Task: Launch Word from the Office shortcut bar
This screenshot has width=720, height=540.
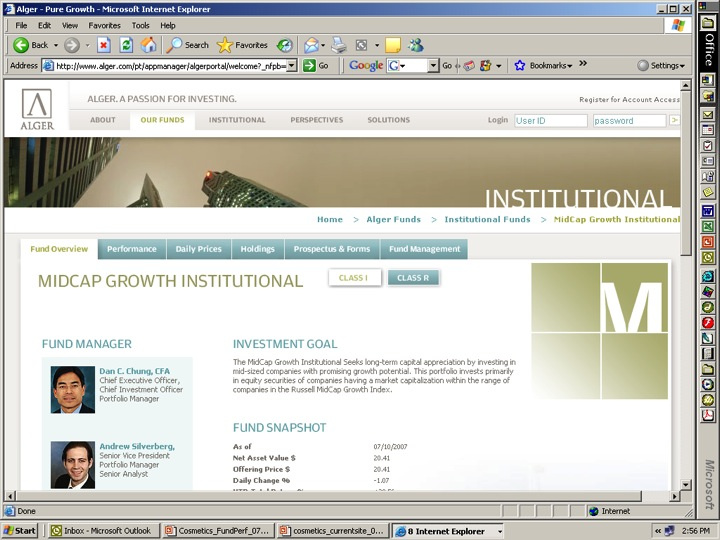Action: pos(708,211)
